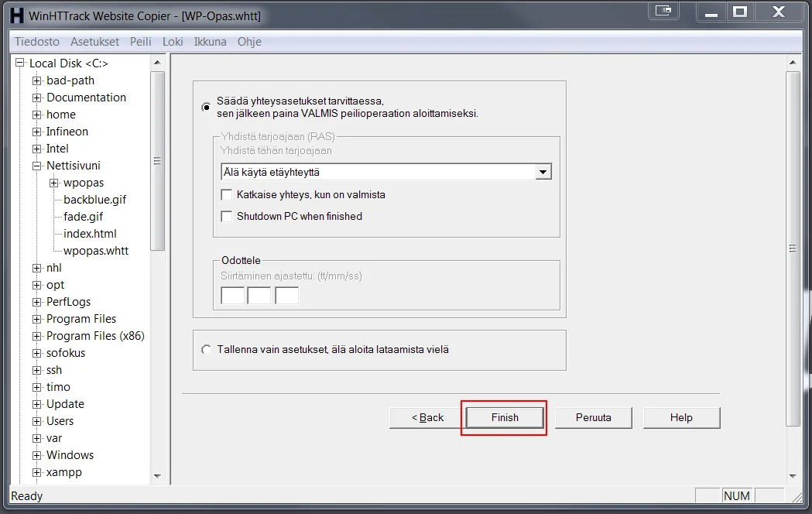Image resolution: width=812 pixels, height=514 pixels.
Task: Click the Back button
Action: point(428,418)
